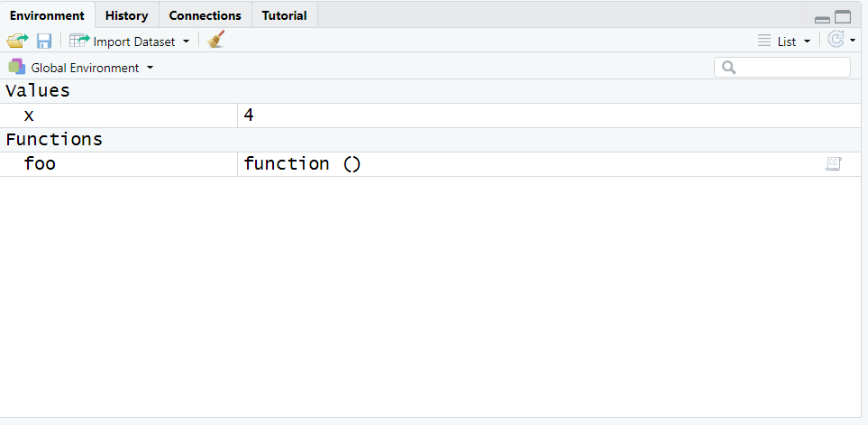Switch to the History tab

[126, 15]
